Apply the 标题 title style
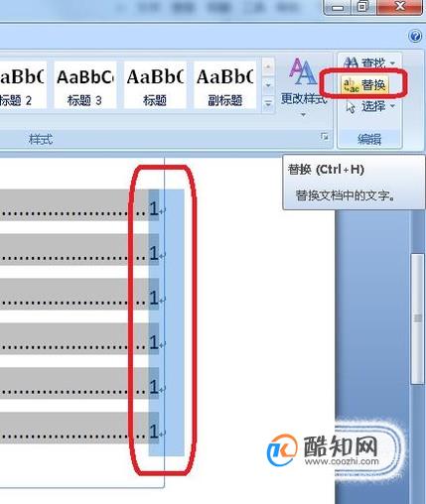426x504 pixels. [155, 85]
